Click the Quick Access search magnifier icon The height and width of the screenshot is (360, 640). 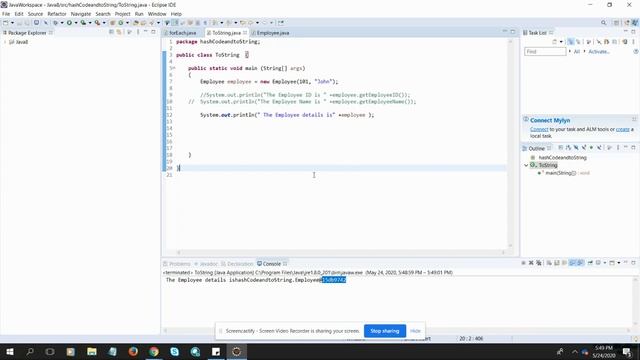(x=603, y=23)
